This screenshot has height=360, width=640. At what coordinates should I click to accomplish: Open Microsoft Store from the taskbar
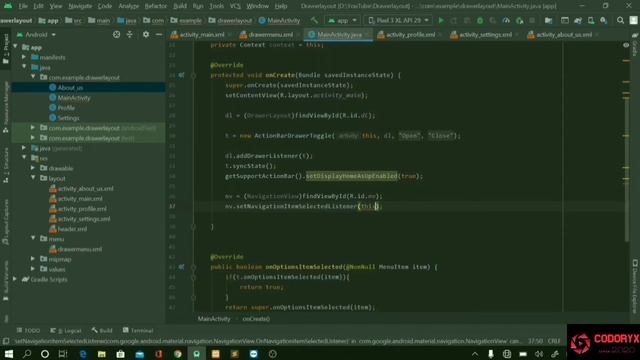click(x=120, y=354)
